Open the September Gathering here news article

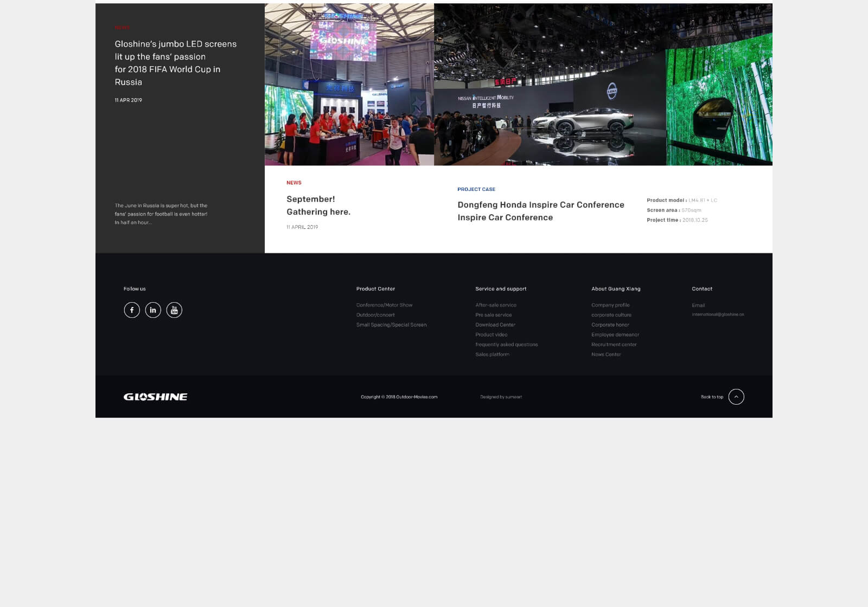coord(318,206)
